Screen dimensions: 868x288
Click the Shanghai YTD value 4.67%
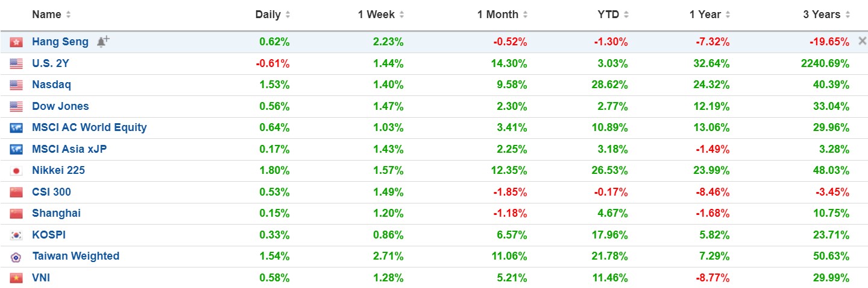(612, 213)
